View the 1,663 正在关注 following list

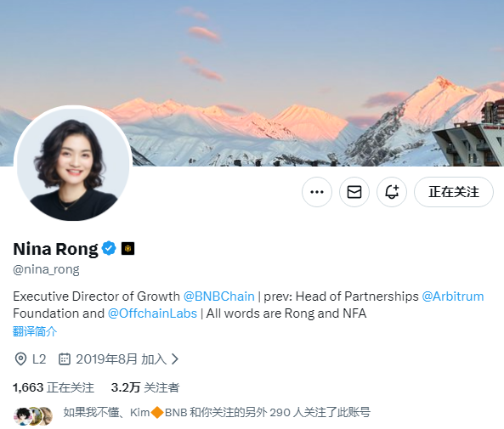coord(54,387)
